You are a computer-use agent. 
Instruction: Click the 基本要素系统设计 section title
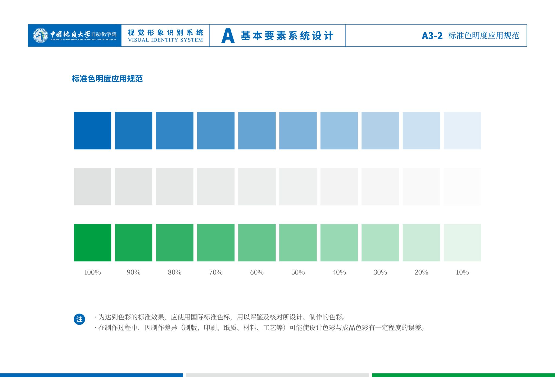[x=287, y=36]
